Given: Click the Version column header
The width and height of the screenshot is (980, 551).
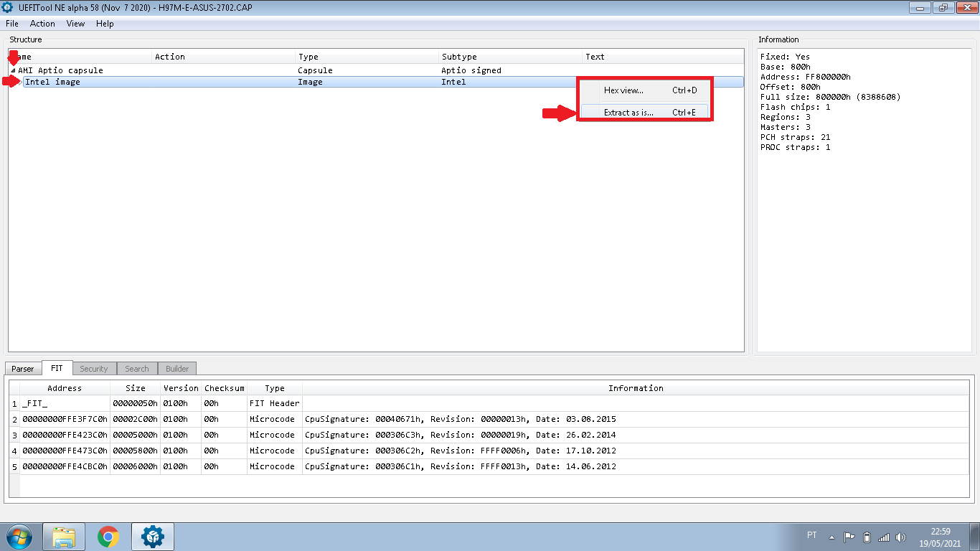Looking at the screenshot, I should click(x=181, y=388).
